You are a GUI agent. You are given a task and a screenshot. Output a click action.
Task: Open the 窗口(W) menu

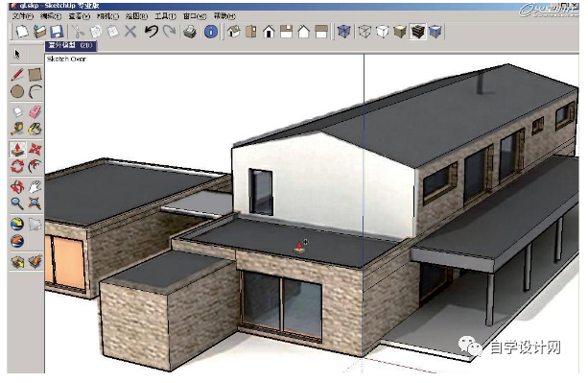click(195, 16)
